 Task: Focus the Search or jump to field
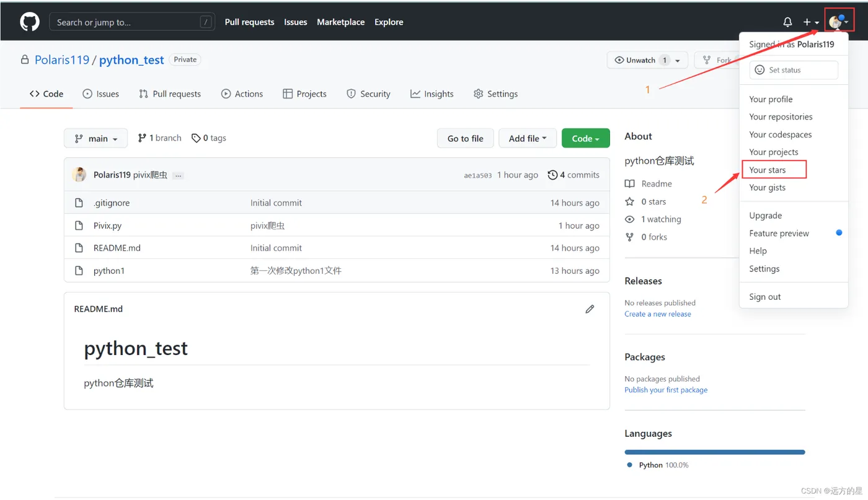[132, 22]
